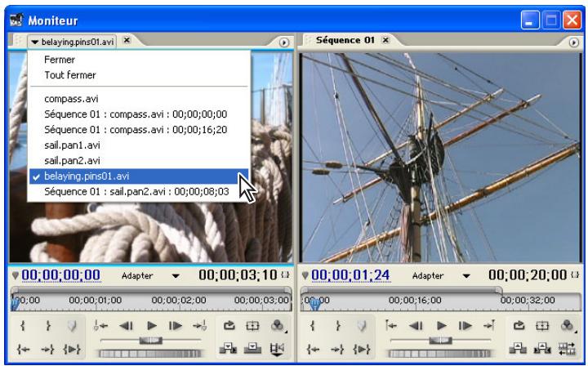The width and height of the screenshot is (588, 366).
Task: Choose Tout fermer from clip menu
Action: [x=139, y=75]
